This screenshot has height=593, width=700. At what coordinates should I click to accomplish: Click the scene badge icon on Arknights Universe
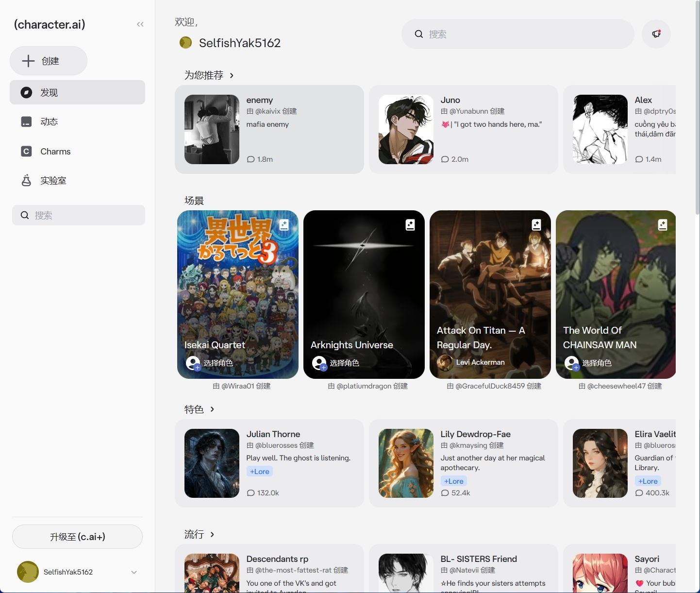410,224
